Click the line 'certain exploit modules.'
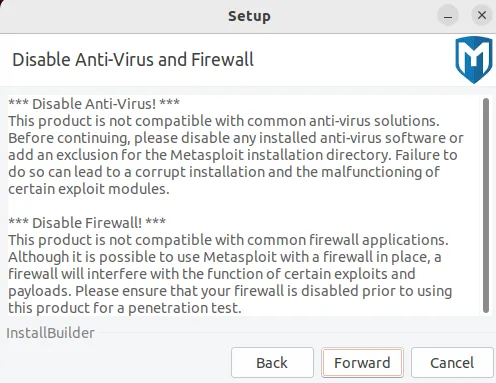 tap(89, 189)
